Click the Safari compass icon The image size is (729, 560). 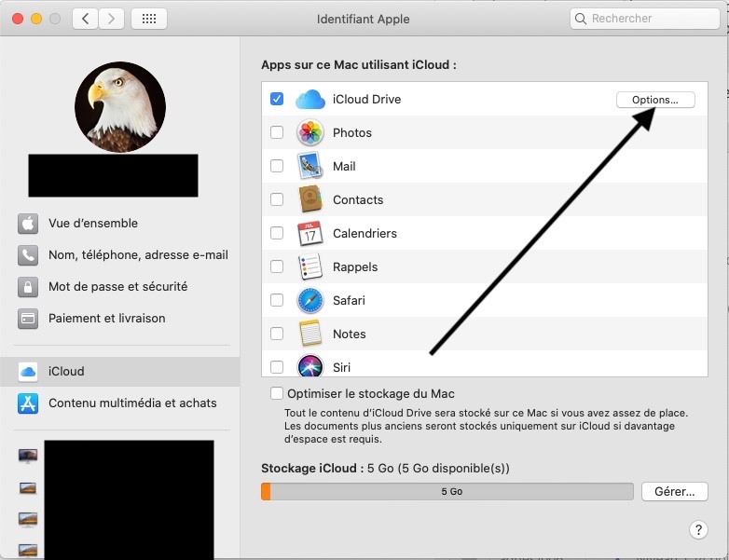coord(310,300)
